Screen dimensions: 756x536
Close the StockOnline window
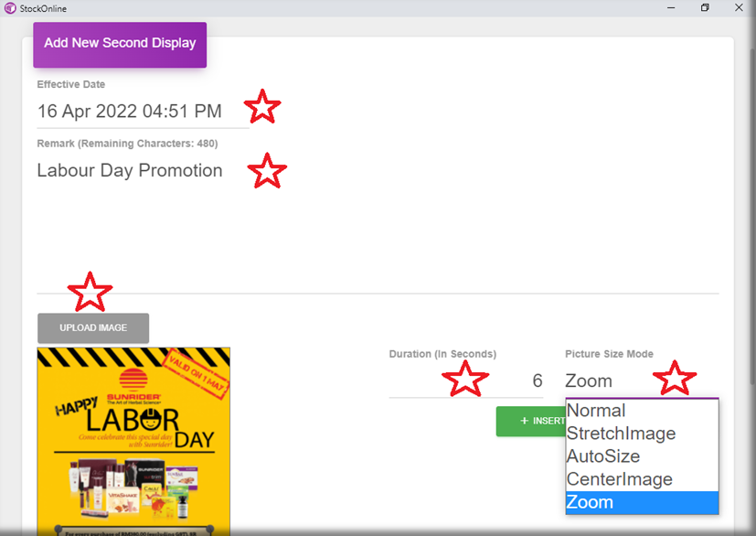[739, 8]
